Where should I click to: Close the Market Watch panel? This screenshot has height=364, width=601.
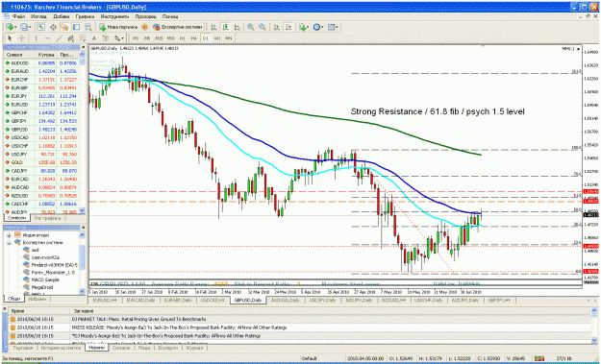pyautogui.click(x=83, y=47)
